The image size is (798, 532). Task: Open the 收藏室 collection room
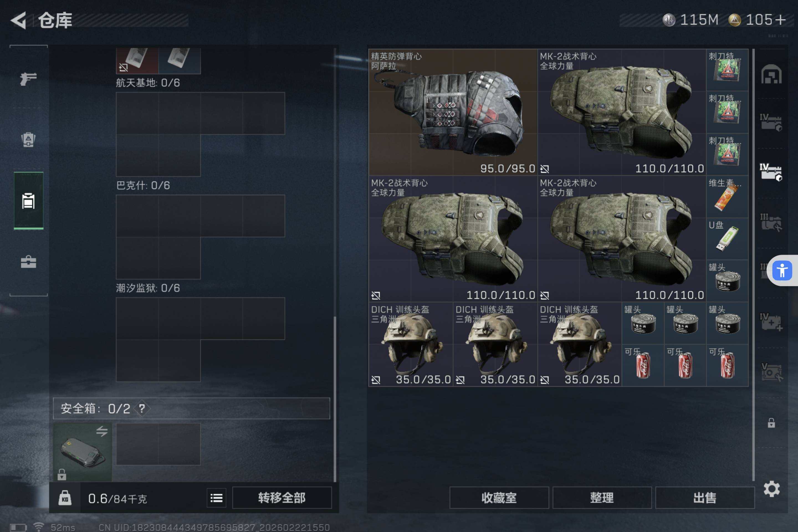tap(499, 498)
